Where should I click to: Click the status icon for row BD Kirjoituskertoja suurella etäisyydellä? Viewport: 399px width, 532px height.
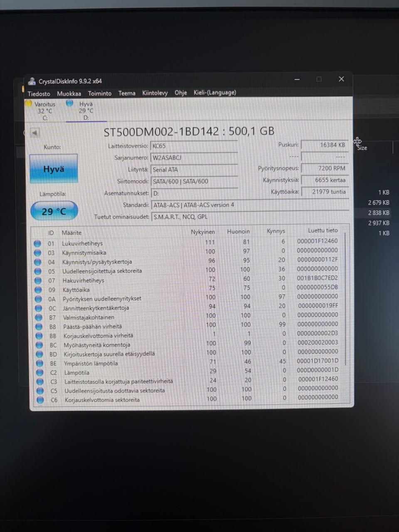(39, 354)
